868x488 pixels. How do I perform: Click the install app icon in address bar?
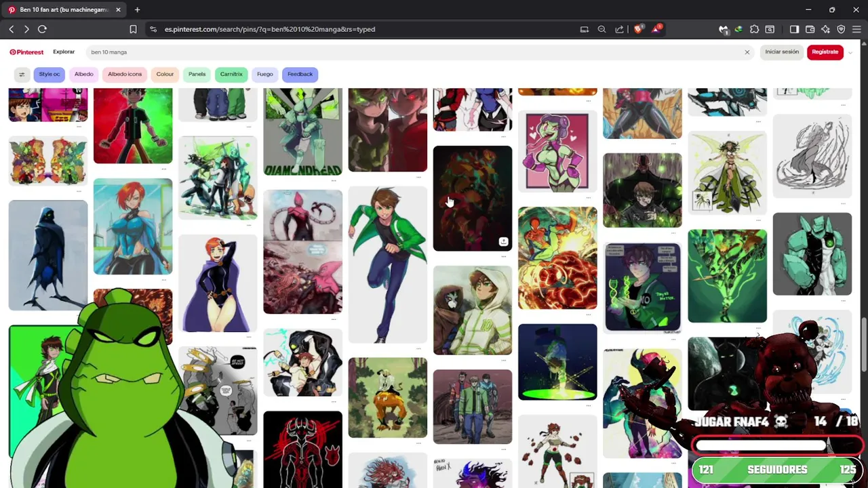pos(585,29)
